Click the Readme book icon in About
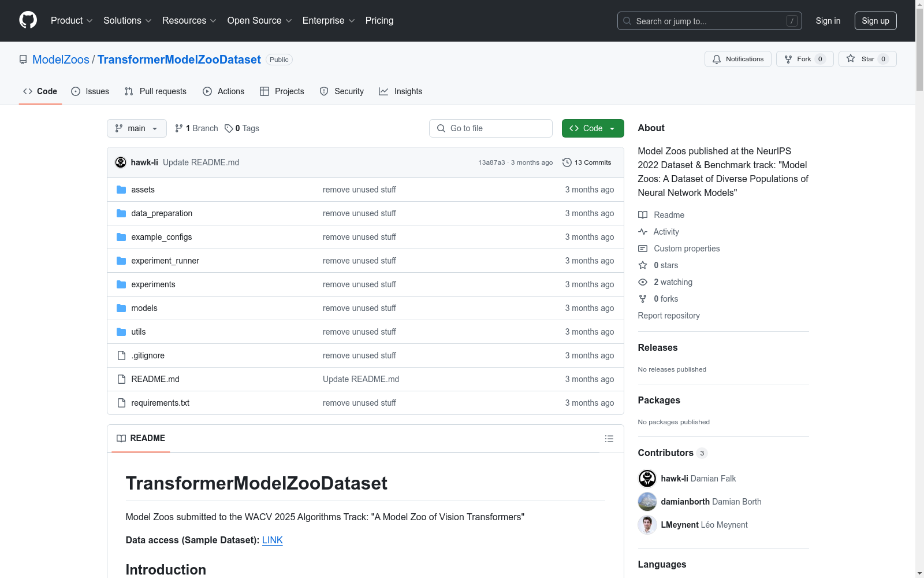924x578 pixels. click(x=643, y=215)
